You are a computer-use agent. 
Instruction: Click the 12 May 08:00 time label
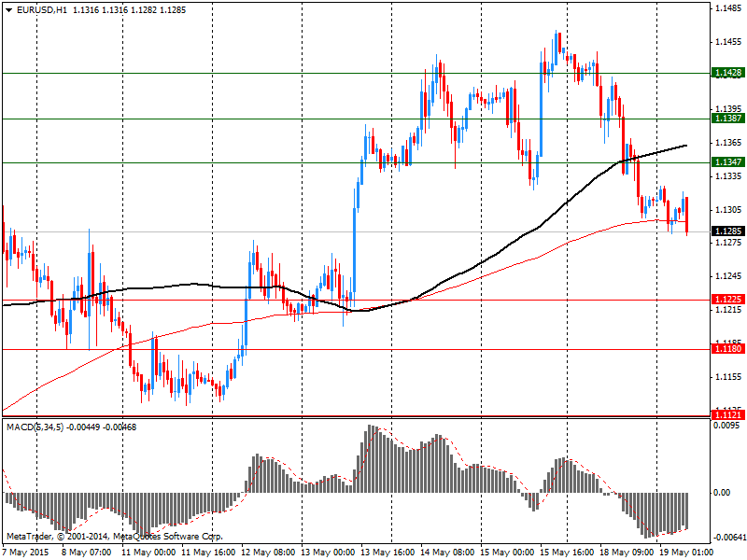point(268,553)
